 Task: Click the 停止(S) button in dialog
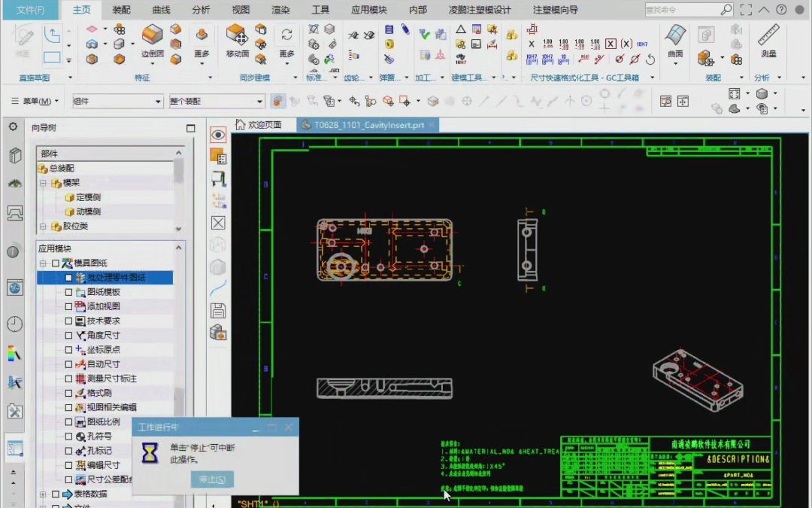212,479
